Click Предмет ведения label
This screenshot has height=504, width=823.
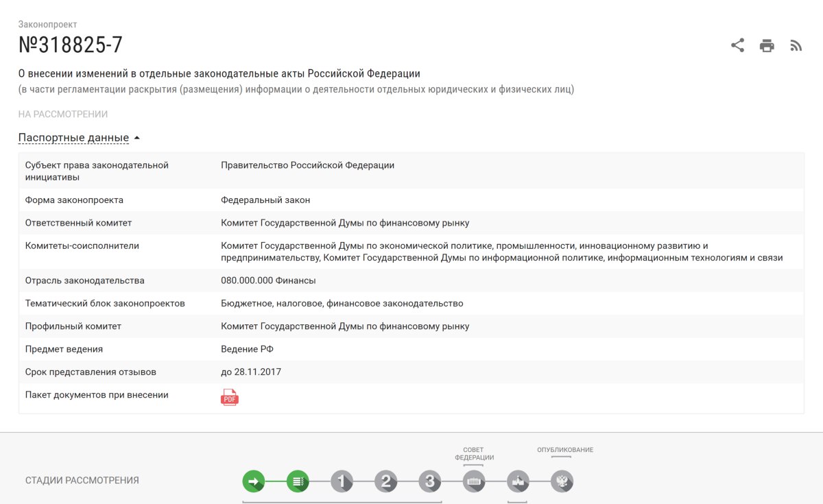(64, 349)
